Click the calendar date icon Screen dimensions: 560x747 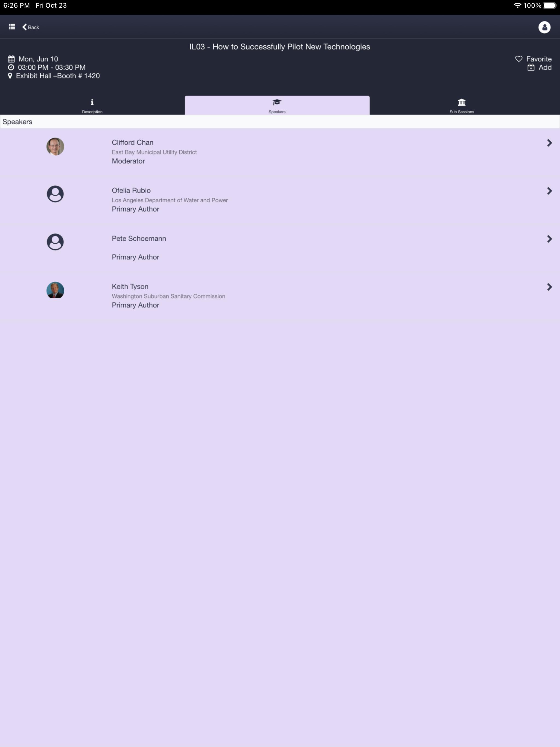(x=11, y=59)
